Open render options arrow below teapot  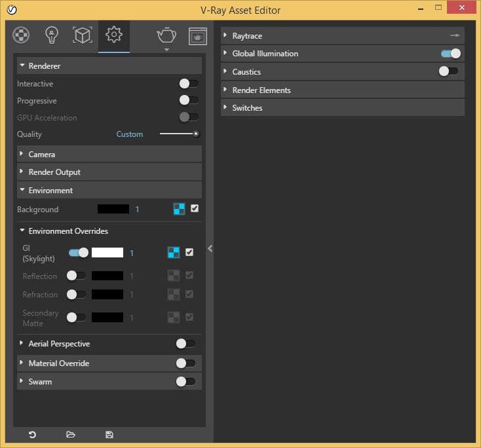tap(166, 50)
